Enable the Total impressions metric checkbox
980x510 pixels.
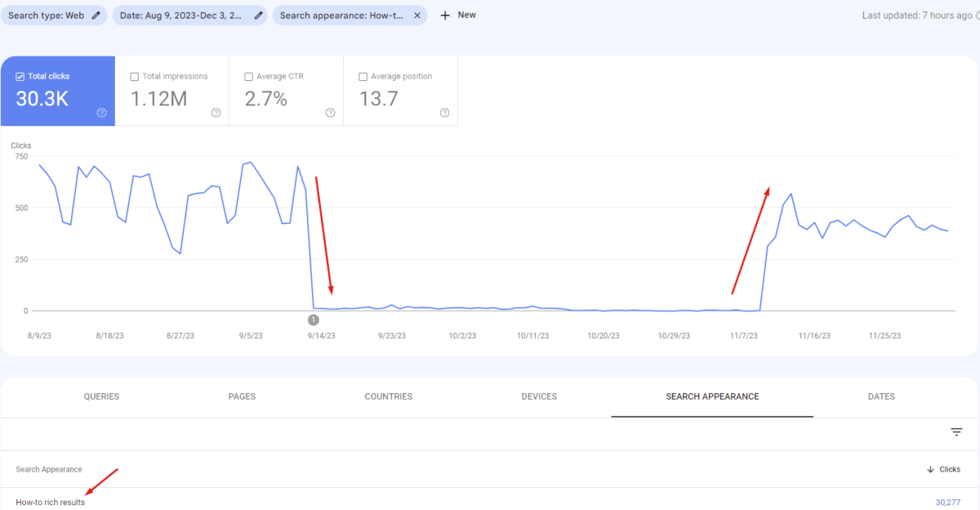134,76
